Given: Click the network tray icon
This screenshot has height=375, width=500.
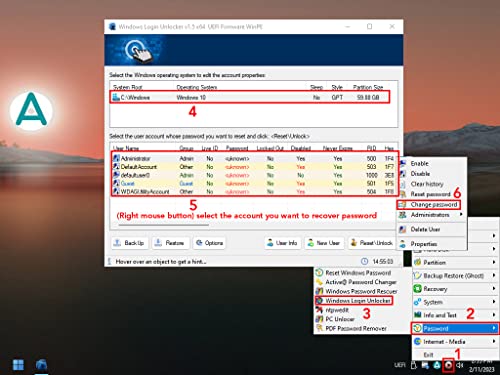Looking at the screenshot, I should click(425, 365).
